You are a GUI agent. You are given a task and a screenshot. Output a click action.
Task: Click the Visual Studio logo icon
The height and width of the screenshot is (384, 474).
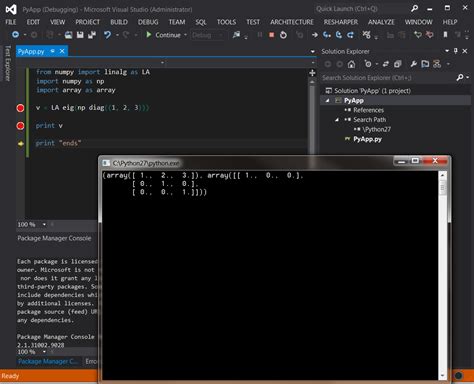tap(11, 9)
